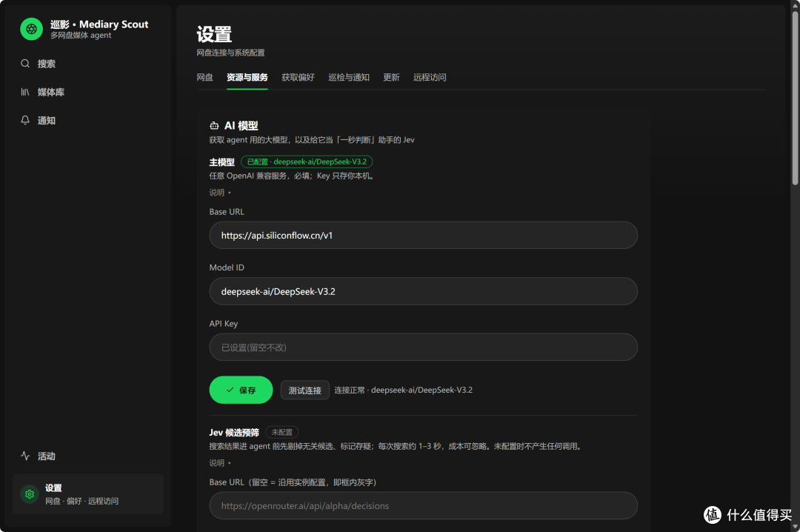Click the 多网盘媒体 agent subtitle

point(81,36)
